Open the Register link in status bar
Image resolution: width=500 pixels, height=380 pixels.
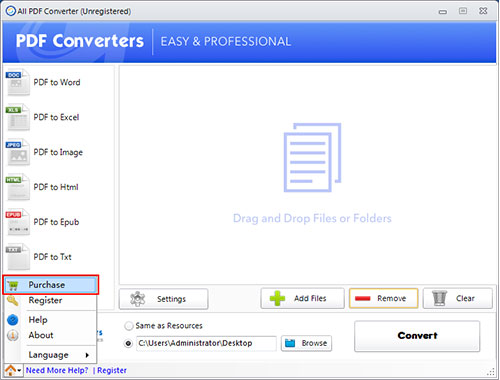112,370
